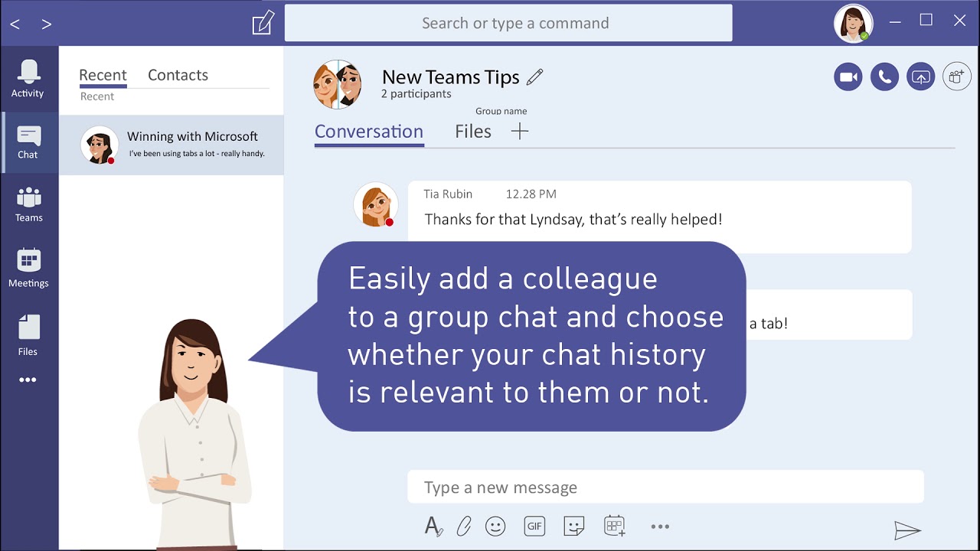The image size is (980, 551).
Task: Go forward with the right arrow
Action: 47,24
